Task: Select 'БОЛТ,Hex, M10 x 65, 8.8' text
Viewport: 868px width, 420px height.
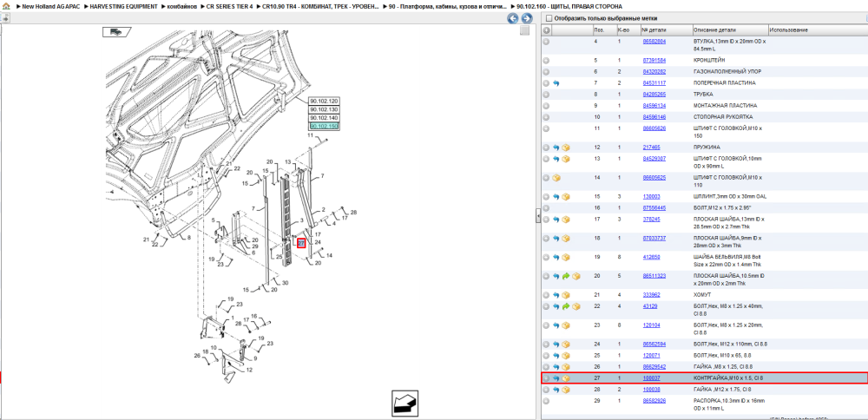Action: pyautogui.click(x=720, y=356)
